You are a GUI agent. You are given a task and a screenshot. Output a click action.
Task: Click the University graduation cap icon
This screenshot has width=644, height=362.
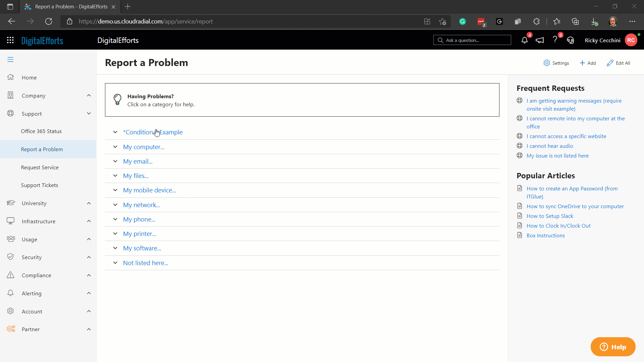click(x=11, y=203)
